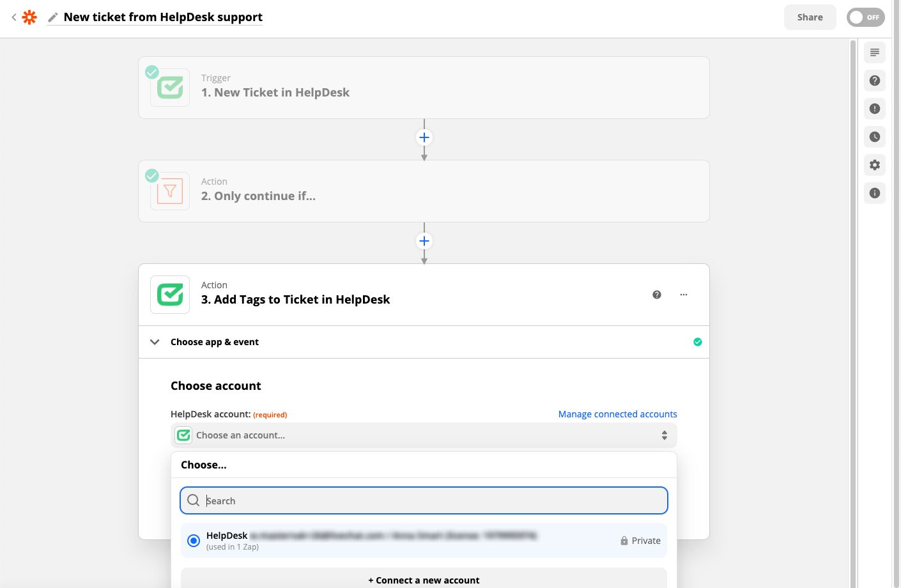
Task: Open the Zap history clock icon
Action: click(875, 137)
